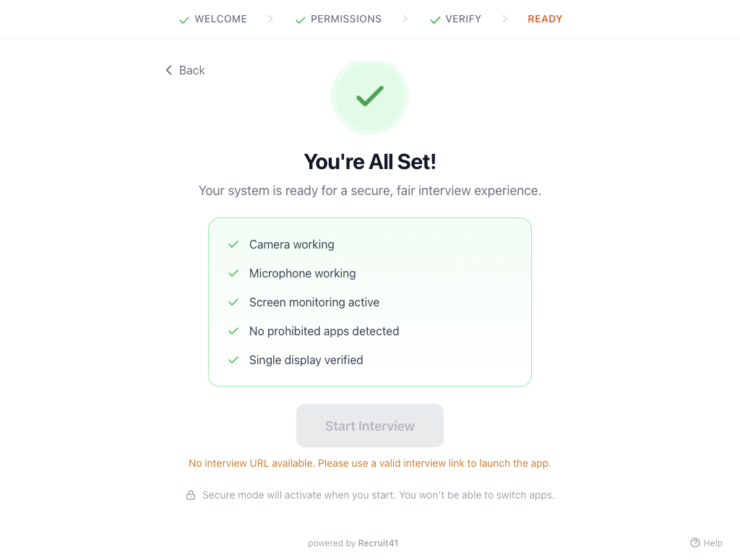Open the Back navigation link
The height and width of the screenshot is (560, 740).
(185, 70)
